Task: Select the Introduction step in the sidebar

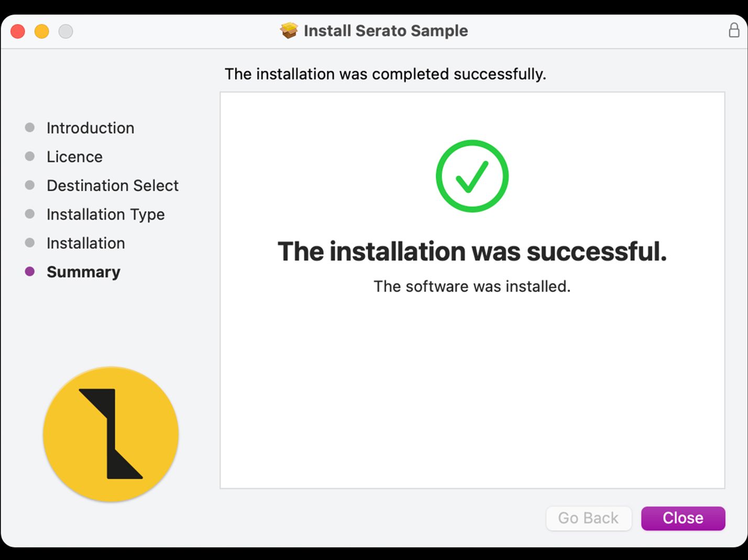Action: coord(90,128)
